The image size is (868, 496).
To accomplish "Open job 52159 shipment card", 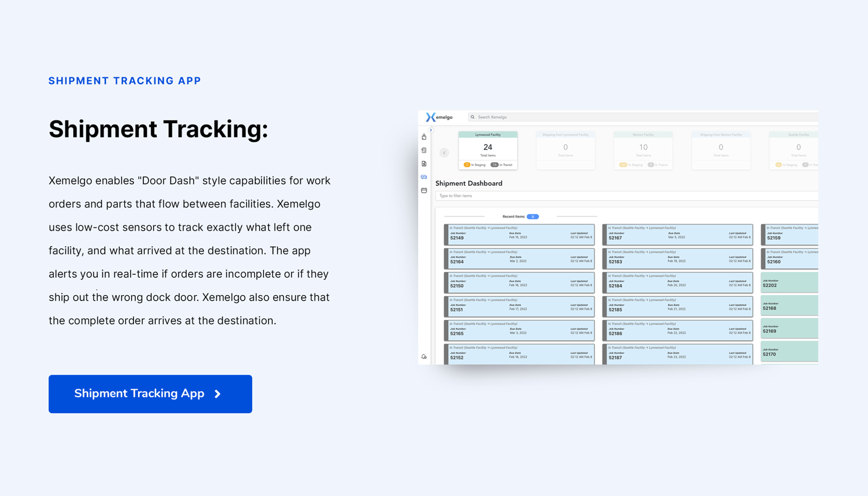I will pyautogui.click(x=789, y=235).
